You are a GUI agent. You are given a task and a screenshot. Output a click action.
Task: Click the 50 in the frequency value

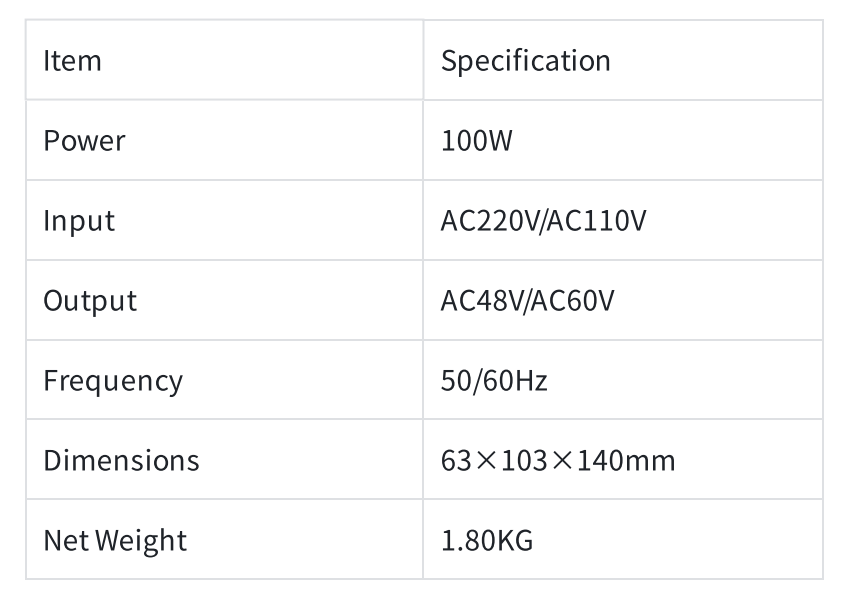[454, 381]
